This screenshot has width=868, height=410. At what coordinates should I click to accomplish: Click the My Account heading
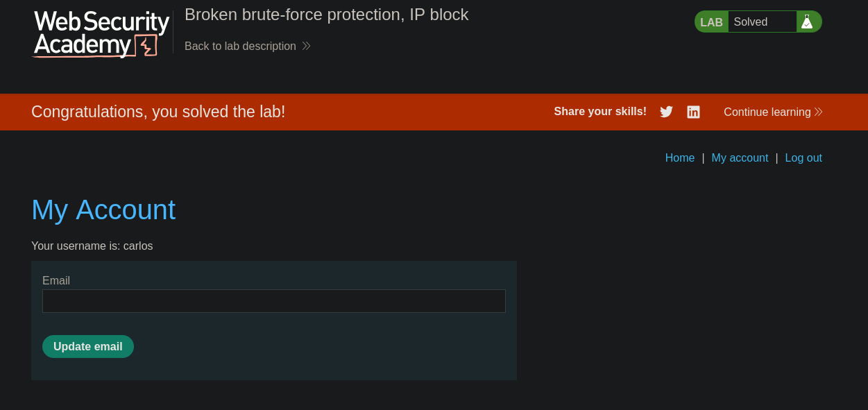[103, 210]
